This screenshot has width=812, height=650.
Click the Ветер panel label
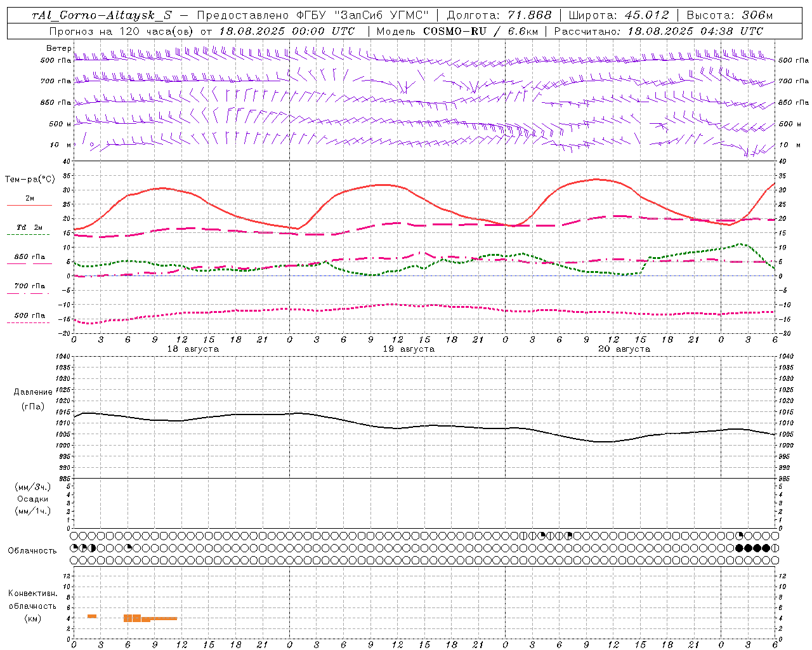(x=58, y=48)
